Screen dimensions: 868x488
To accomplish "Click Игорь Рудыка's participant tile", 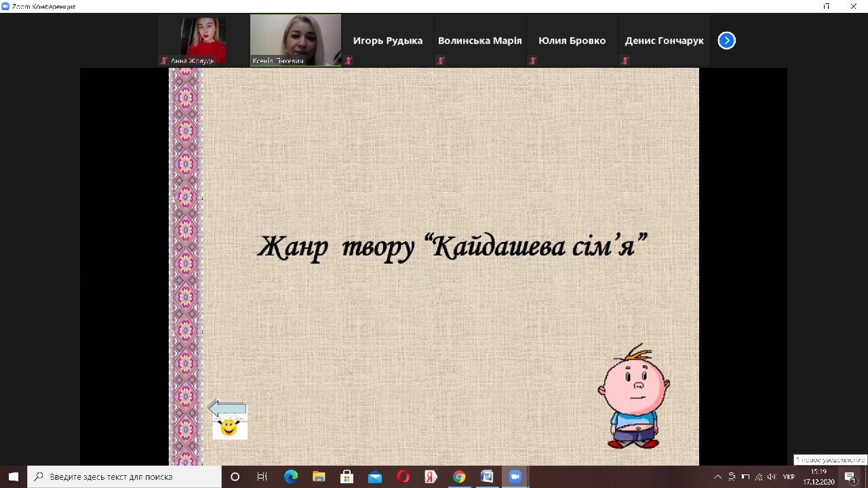I will click(x=388, y=41).
